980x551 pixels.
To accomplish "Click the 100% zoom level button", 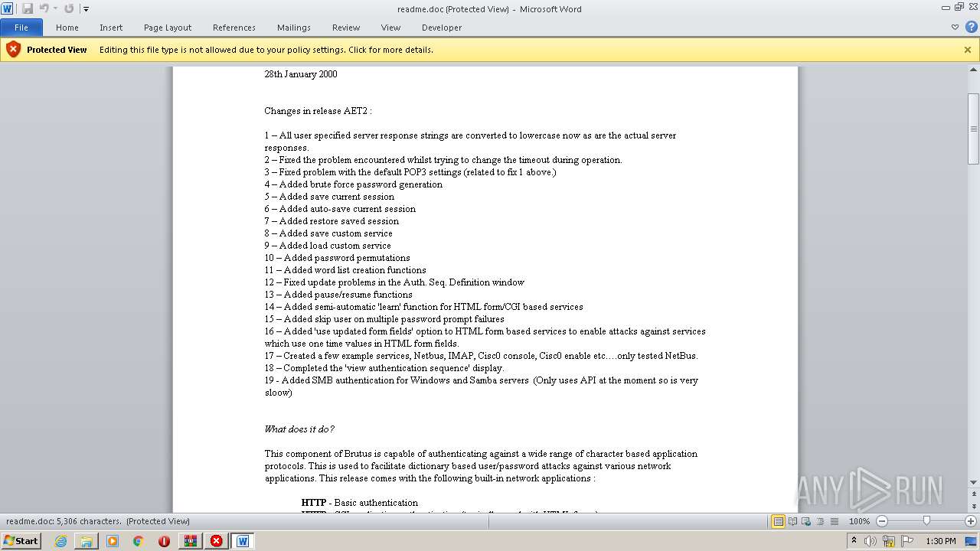I will point(859,521).
